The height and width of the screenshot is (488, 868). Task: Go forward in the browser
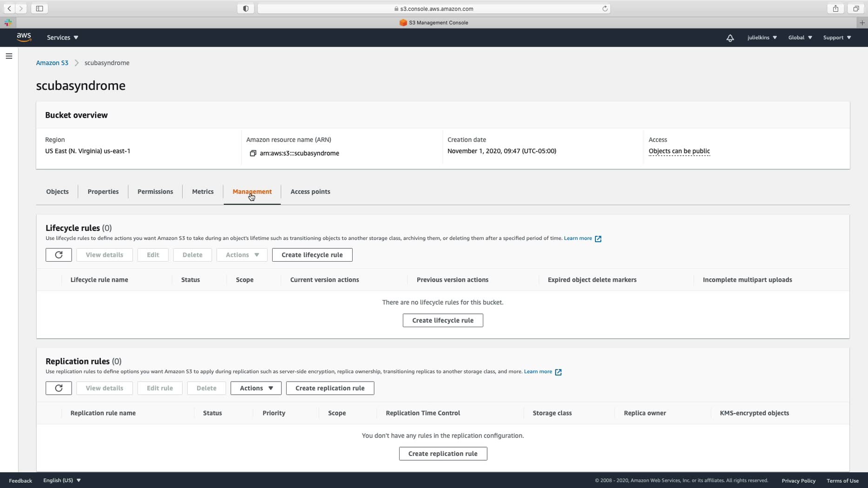21,8
